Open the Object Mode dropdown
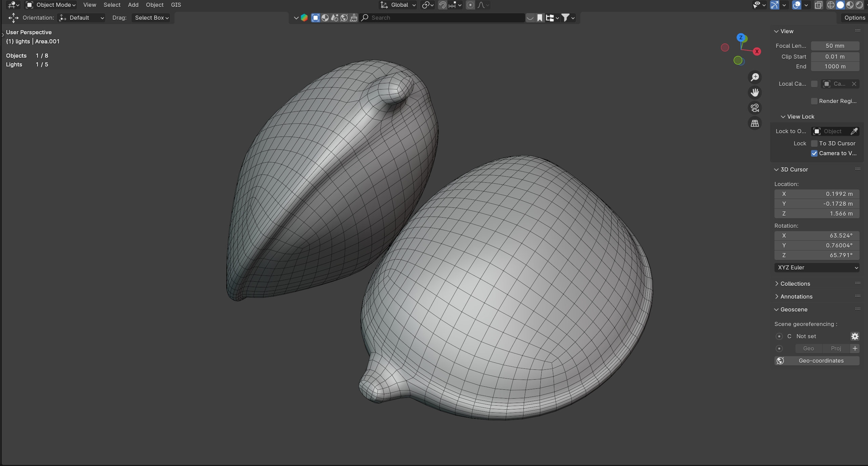This screenshot has width=868, height=466. 51,5
